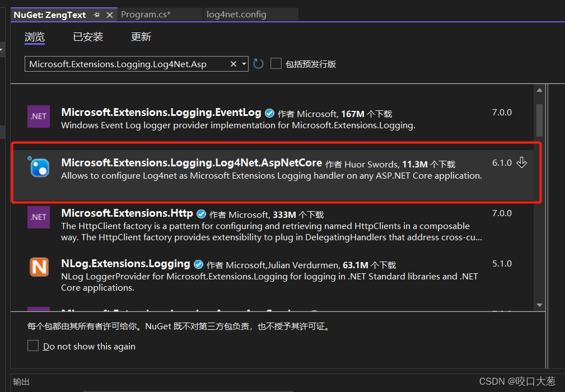Viewport: 565px width, 392px height.
Task: Click the 63.1M download count text
Action: click(x=355, y=265)
